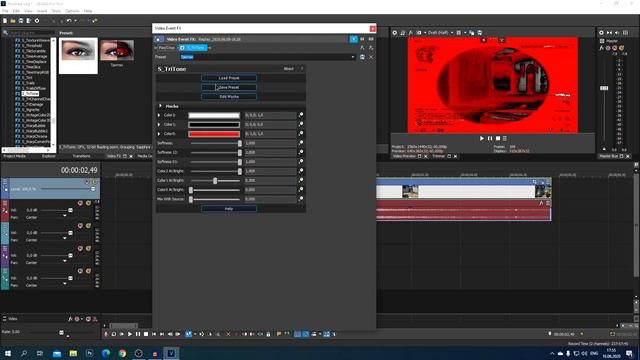Click the Plug-In Chain icon in Video Event FX
This screenshot has width=640, height=360.
click(362, 48)
